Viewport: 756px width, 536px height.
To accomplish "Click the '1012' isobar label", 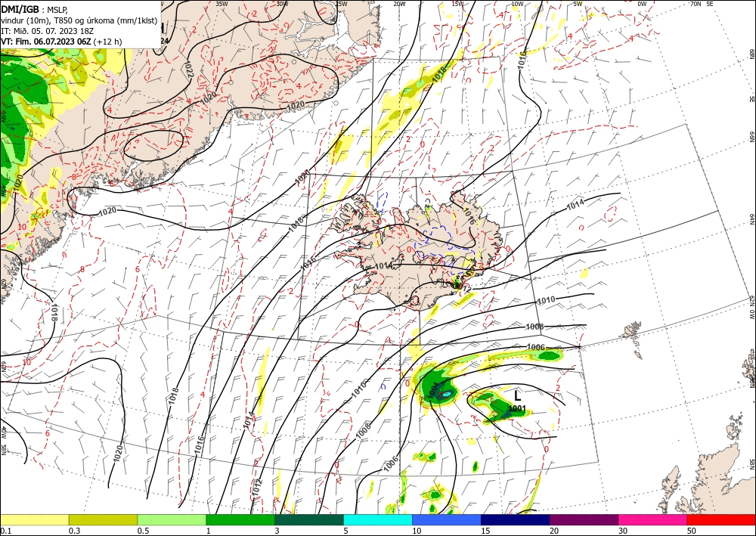I will [257, 488].
